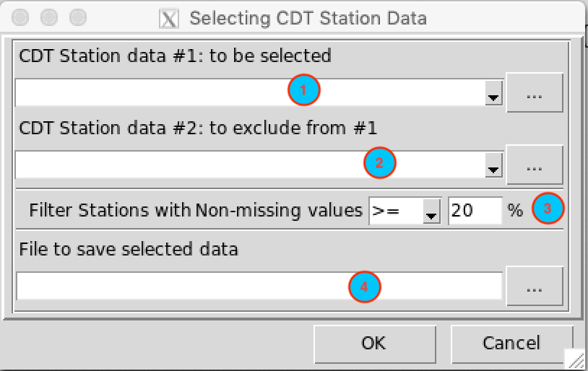Focus the 20 percent non-missing values field

[x=475, y=211]
